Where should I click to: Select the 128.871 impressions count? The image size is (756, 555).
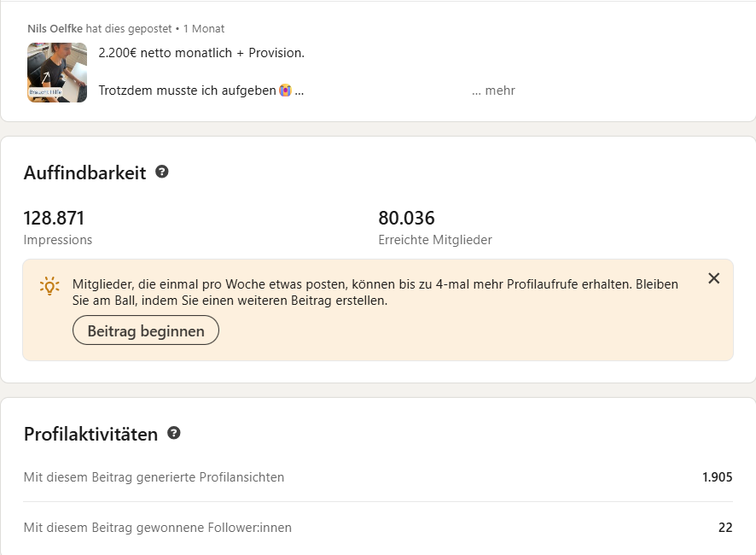tap(54, 218)
